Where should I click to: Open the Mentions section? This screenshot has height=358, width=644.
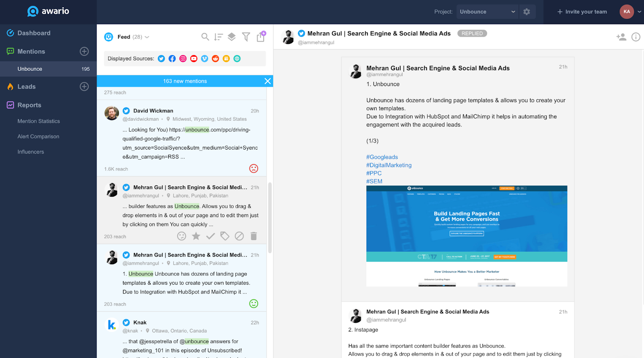pyautogui.click(x=31, y=51)
